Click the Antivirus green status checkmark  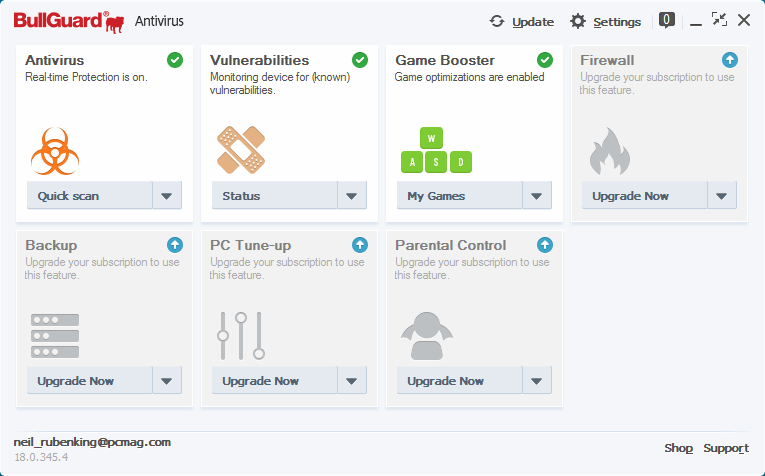click(x=175, y=60)
